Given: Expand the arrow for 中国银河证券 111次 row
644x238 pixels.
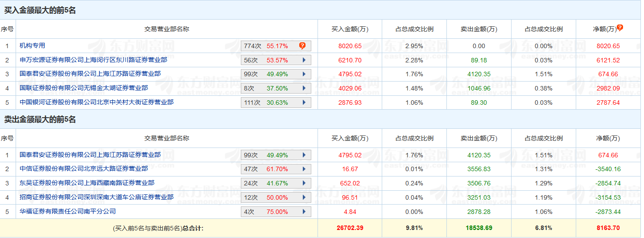Looking at the screenshot, I should coord(304,103).
